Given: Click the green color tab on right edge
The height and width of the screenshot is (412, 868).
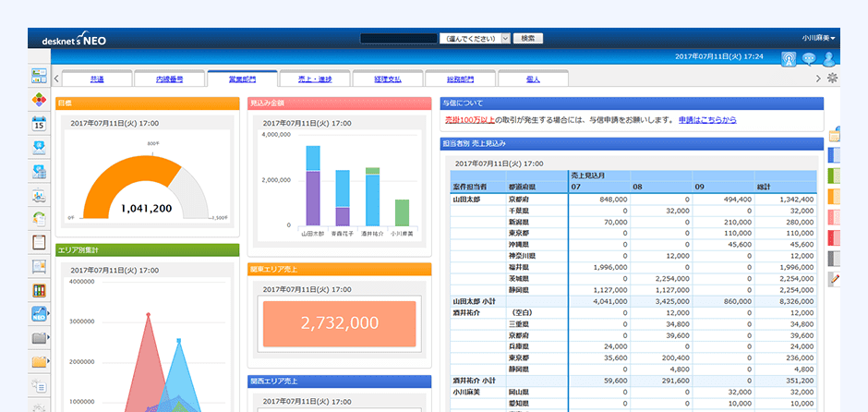Looking at the screenshot, I should pyautogui.click(x=835, y=176).
